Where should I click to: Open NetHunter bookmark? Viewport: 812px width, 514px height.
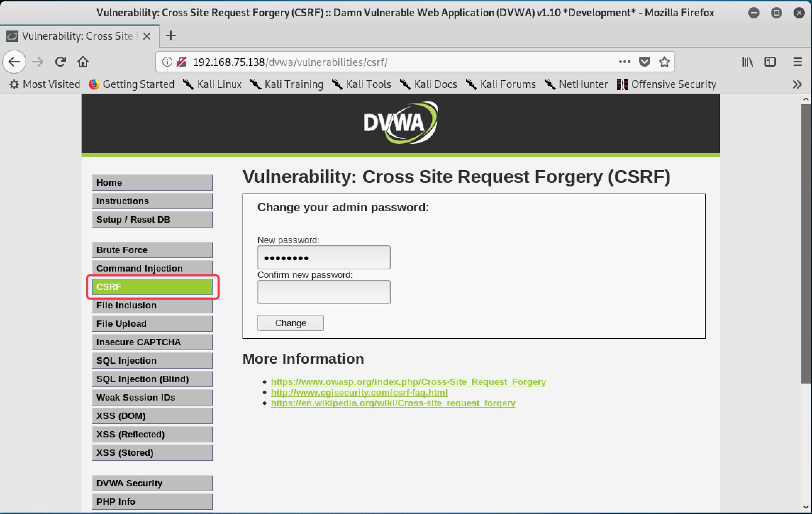coord(576,84)
